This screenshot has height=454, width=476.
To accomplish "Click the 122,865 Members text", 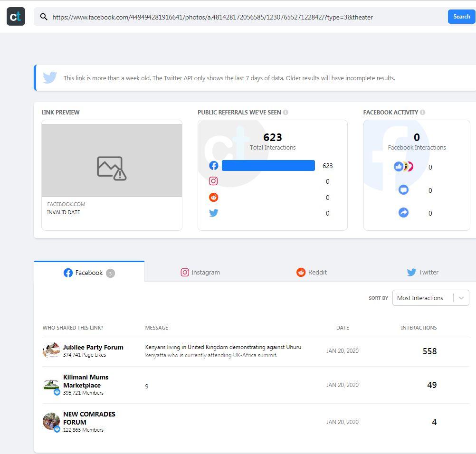I will point(83,430).
